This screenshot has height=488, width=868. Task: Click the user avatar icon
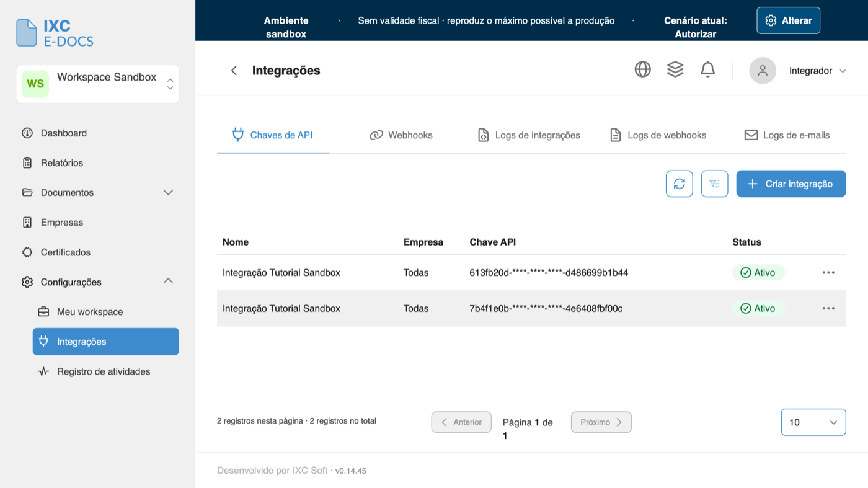pos(763,71)
